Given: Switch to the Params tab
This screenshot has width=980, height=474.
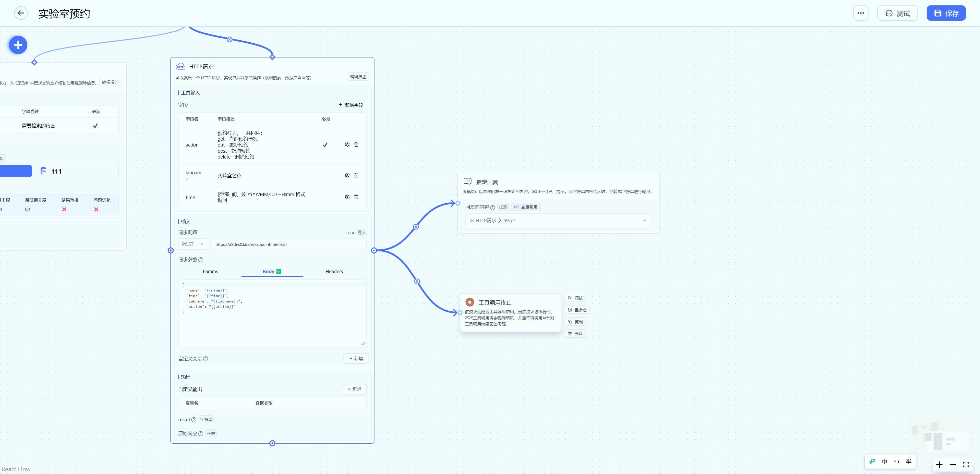Looking at the screenshot, I should (210, 272).
